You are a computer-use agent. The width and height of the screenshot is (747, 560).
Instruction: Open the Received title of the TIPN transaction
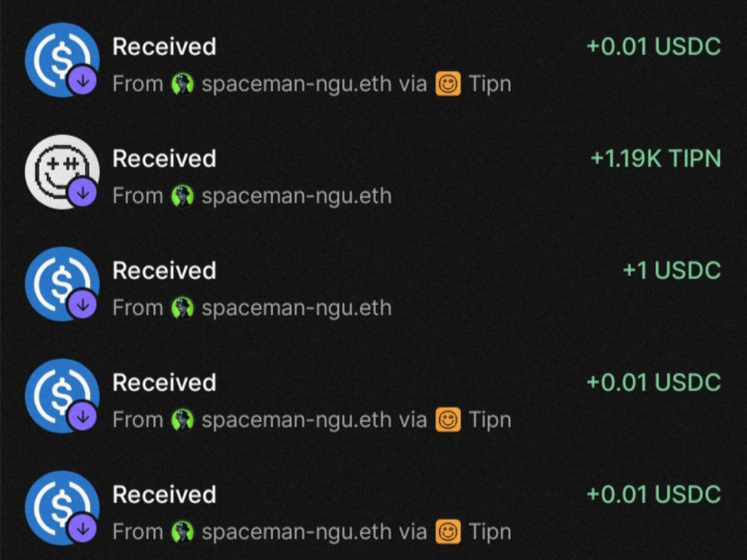164,159
